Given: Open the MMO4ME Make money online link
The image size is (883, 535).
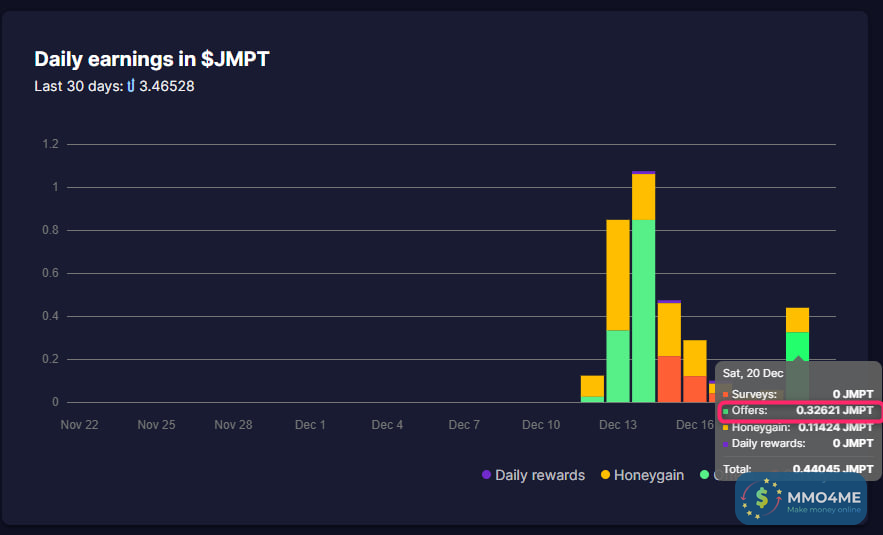Looking at the screenshot, I should [x=822, y=499].
